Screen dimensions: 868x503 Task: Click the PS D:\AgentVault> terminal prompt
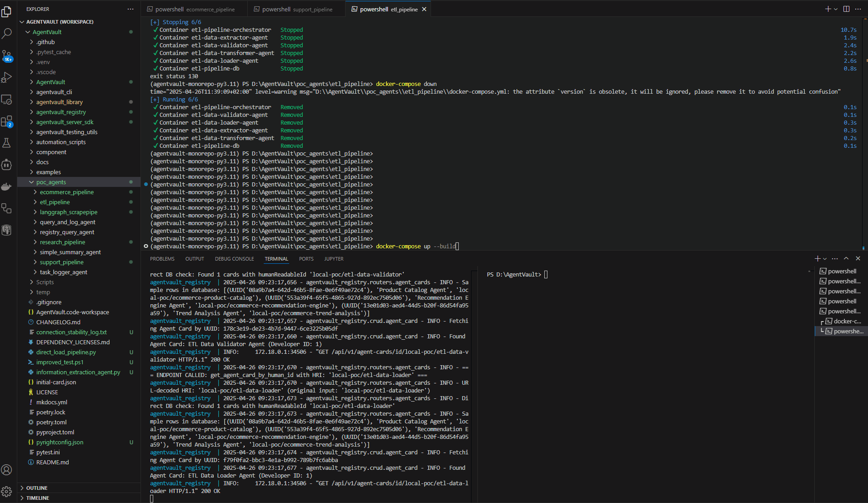coord(514,274)
